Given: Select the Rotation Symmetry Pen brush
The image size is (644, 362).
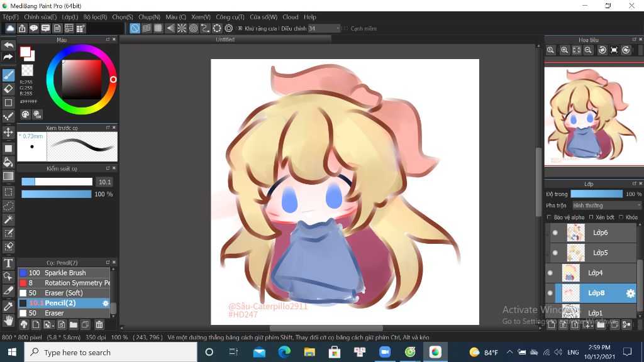Looking at the screenshot, I should pos(64,283).
